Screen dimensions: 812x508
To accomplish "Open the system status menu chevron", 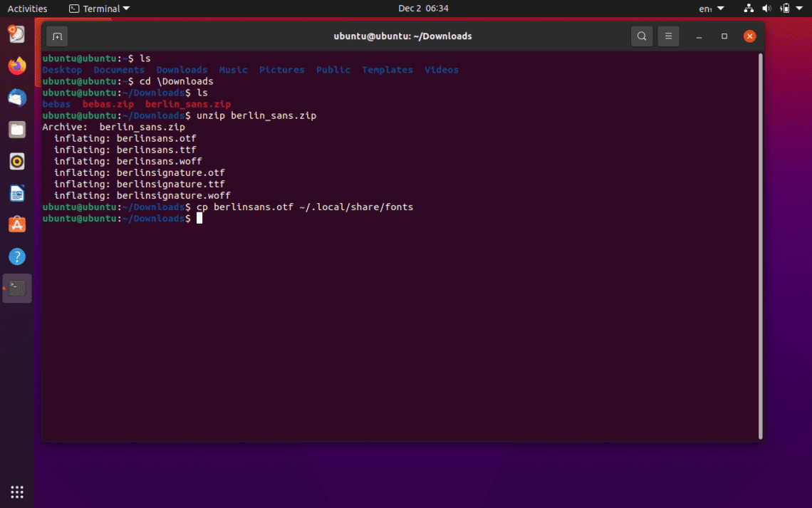I will 801,8.
